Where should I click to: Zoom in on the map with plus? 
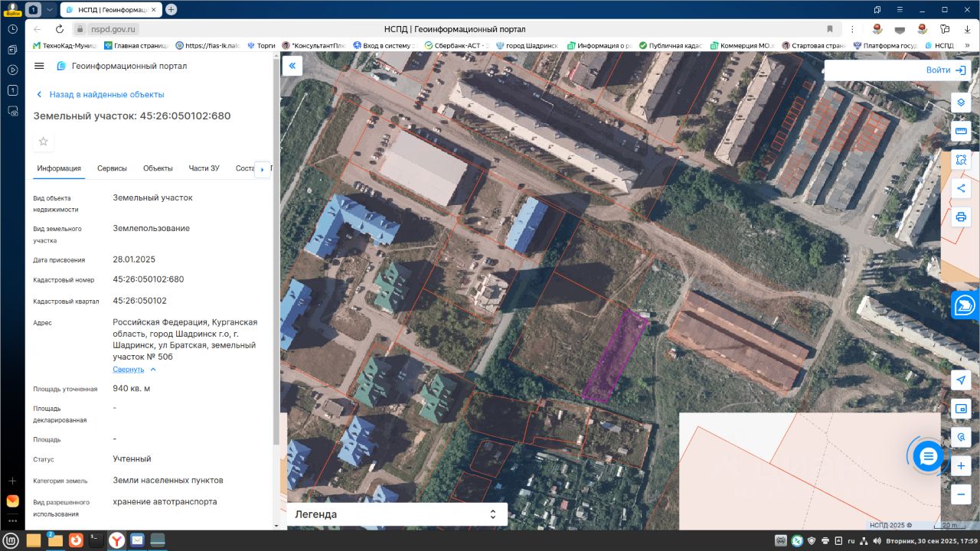[961, 465]
